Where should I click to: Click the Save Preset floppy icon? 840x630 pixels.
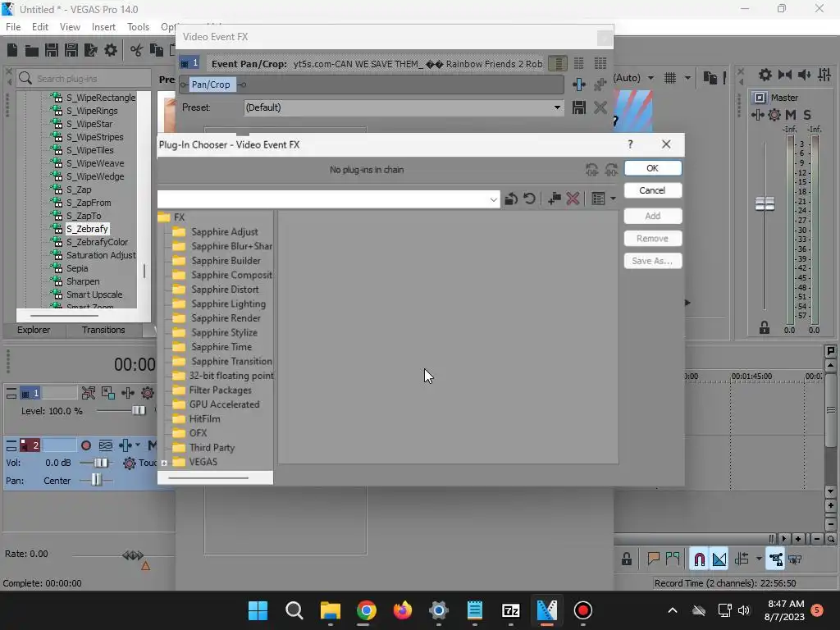click(x=578, y=107)
